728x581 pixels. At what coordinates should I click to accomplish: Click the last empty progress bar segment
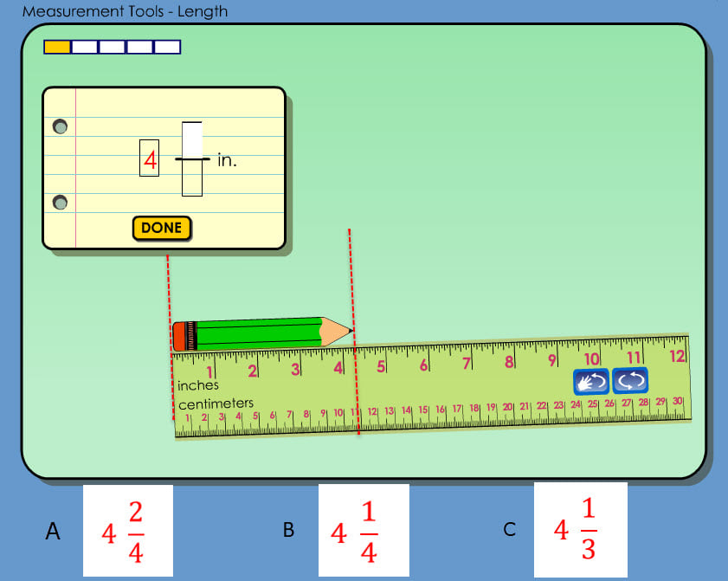coord(167,47)
